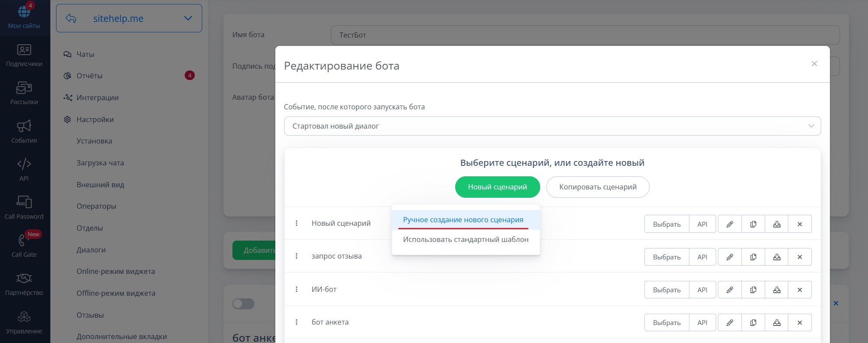Image resolution: width=868 pixels, height=343 pixels.
Task: Click the Имя бота text field
Action: [585, 35]
